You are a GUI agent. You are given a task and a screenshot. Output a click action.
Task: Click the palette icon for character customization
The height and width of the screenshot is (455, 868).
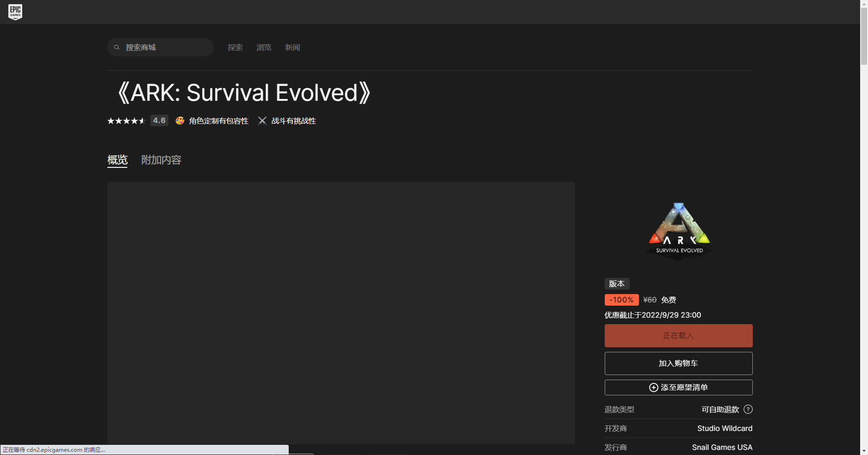pos(180,121)
